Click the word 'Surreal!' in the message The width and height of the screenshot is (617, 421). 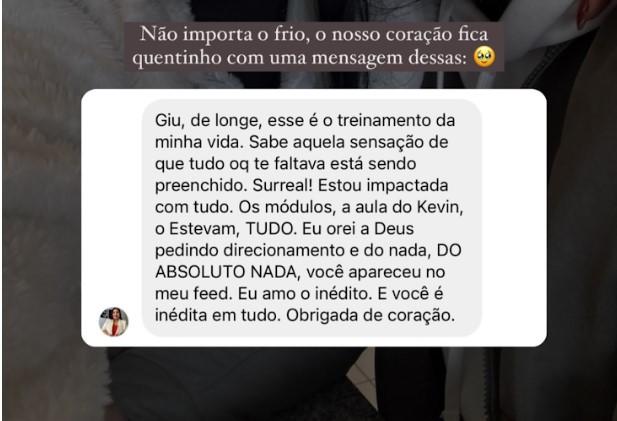283,185
